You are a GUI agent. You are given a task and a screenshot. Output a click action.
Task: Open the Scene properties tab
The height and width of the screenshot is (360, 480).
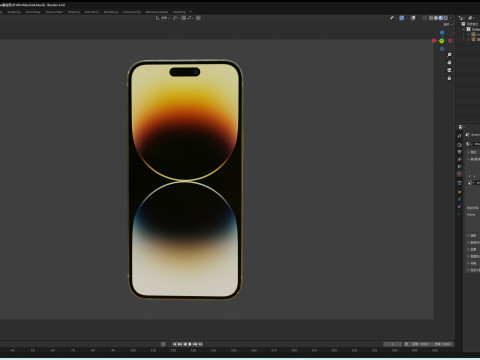[x=459, y=166]
